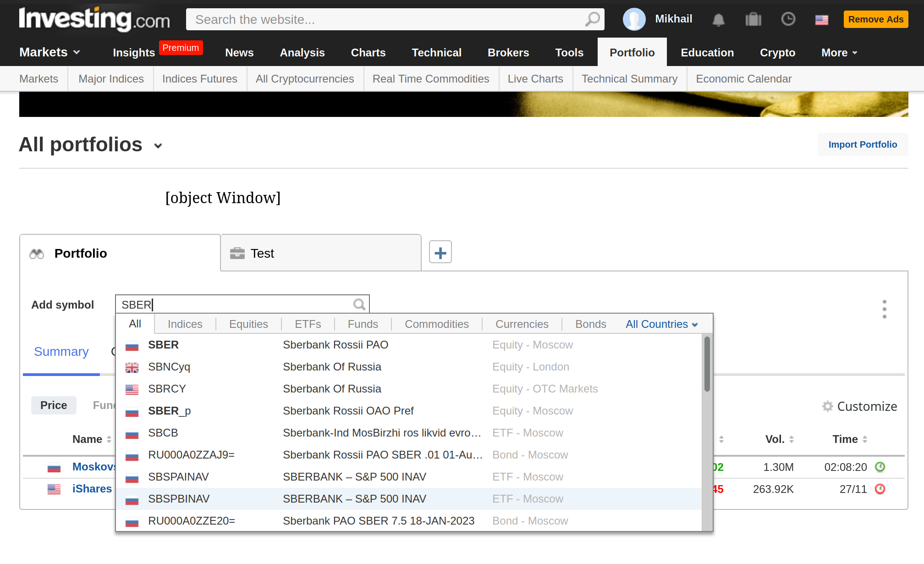Click the plus icon to add portfolio
Screen dimensions: 924x564
[x=440, y=252]
